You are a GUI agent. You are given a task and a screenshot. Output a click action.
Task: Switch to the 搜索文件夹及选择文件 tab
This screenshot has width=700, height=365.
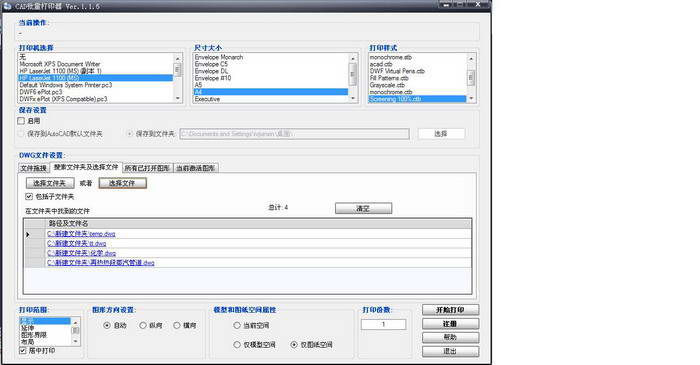(x=86, y=167)
